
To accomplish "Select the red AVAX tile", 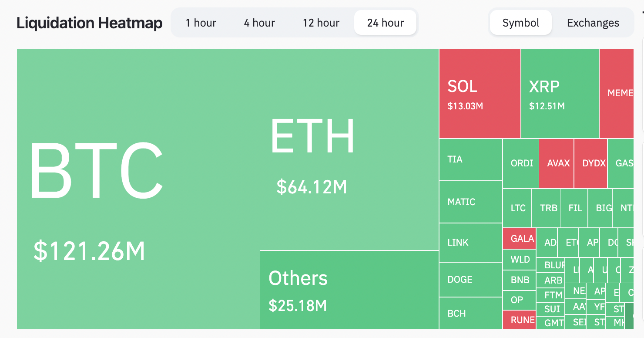I will (x=556, y=163).
